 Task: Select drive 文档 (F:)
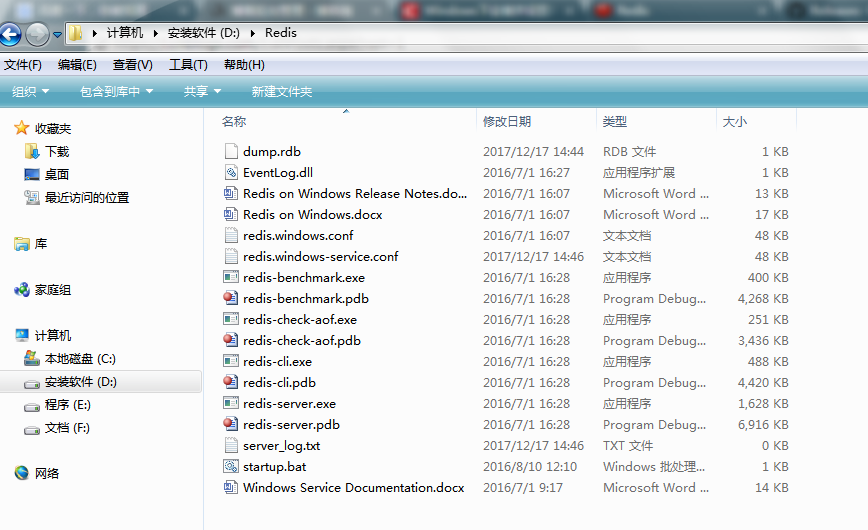pos(67,428)
